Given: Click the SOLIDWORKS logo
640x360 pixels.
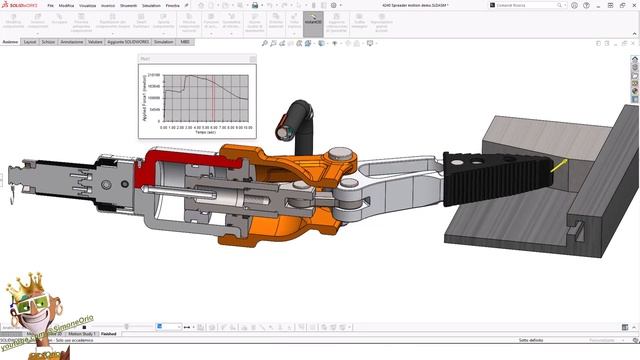Looking at the screenshot, I should click(20, 5).
